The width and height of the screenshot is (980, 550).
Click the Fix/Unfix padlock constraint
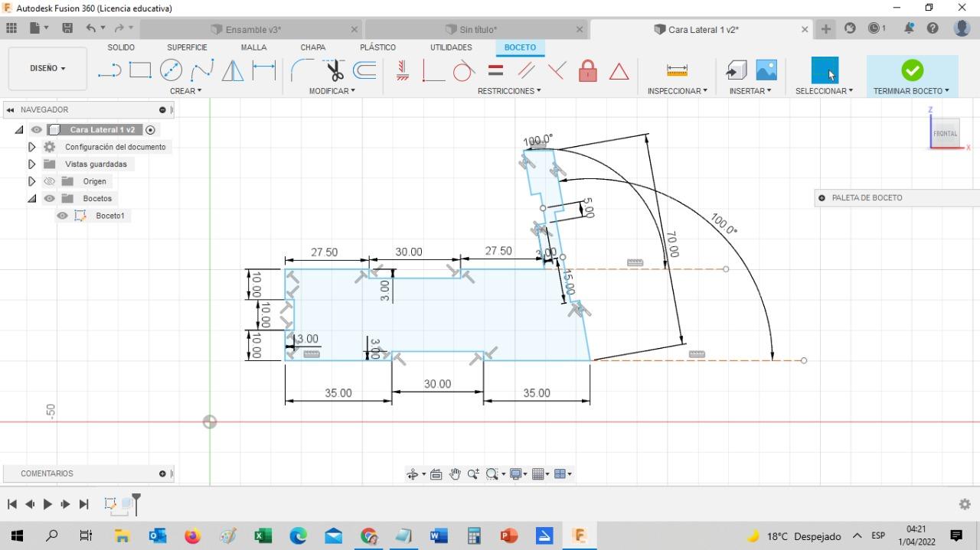coord(587,71)
